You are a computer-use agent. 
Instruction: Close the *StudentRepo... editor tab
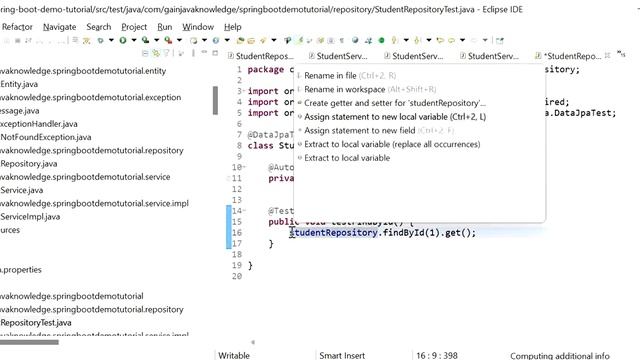click(607, 55)
